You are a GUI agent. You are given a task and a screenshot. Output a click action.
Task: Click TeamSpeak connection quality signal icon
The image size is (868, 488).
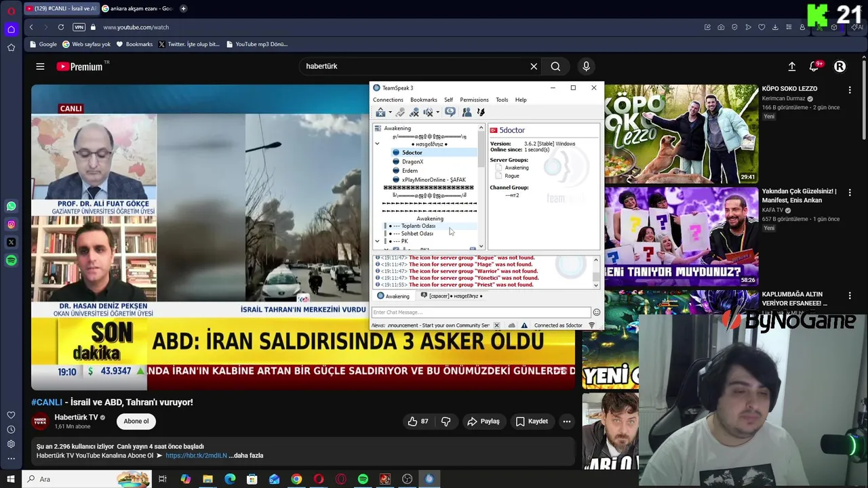tap(591, 325)
